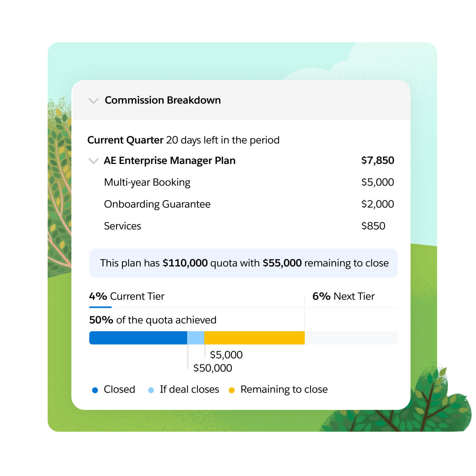
Task: Click the Closed legend blue dot
Action: click(95, 390)
